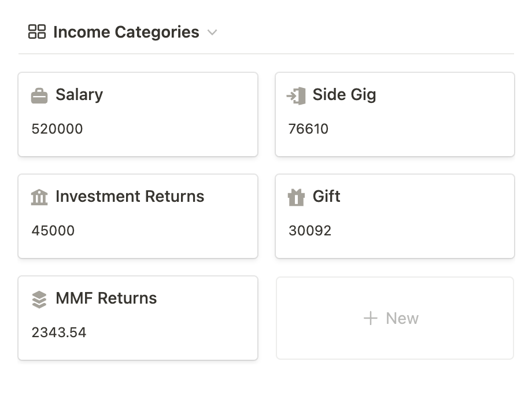Open the Salary card title
Viewport: 532px width, 406px height.
tap(79, 94)
